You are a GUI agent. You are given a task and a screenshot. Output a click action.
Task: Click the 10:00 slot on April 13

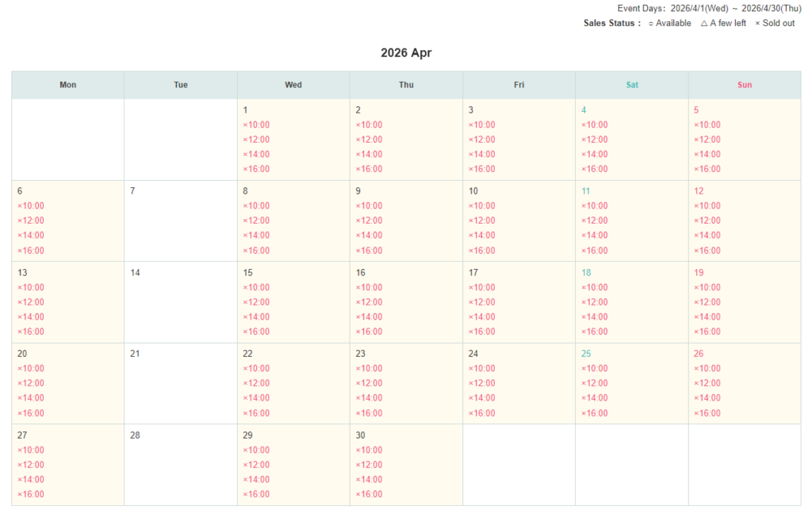tap(31, 287)
